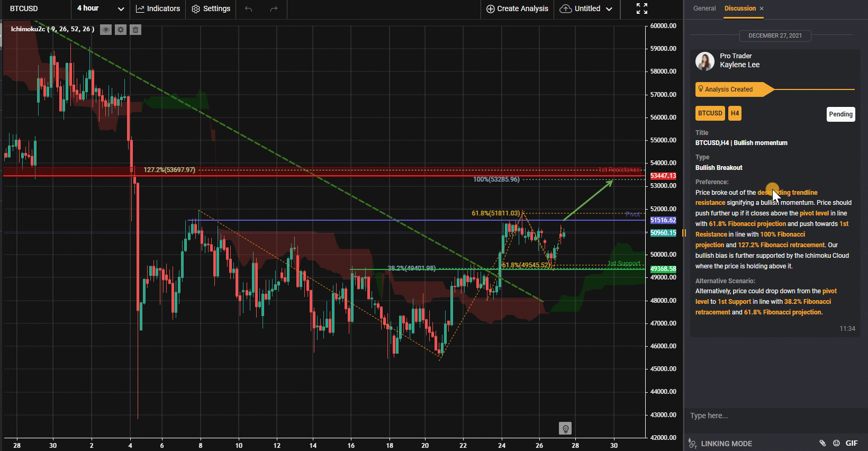Image resolution: width=868 pixels, height=451 pixels.
Task: Select the 61.8%(49545.52) label
Action: pos(526,265)
